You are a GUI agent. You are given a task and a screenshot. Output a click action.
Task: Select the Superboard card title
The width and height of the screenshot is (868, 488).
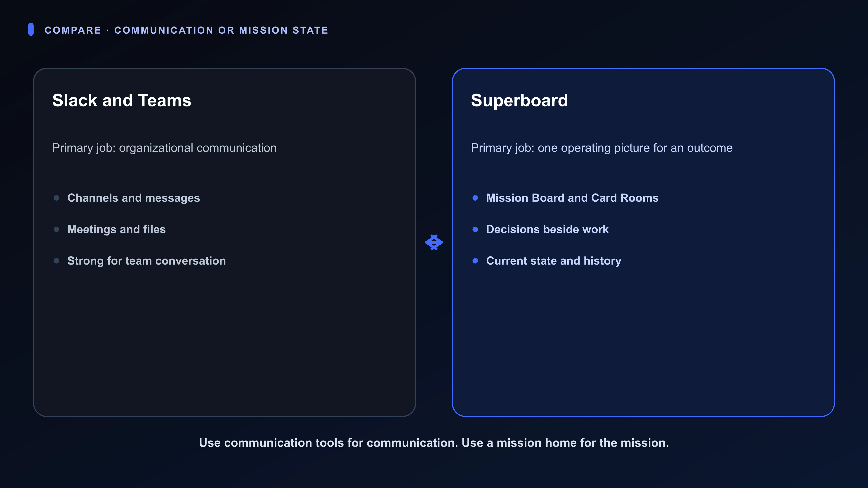(519, 100)
